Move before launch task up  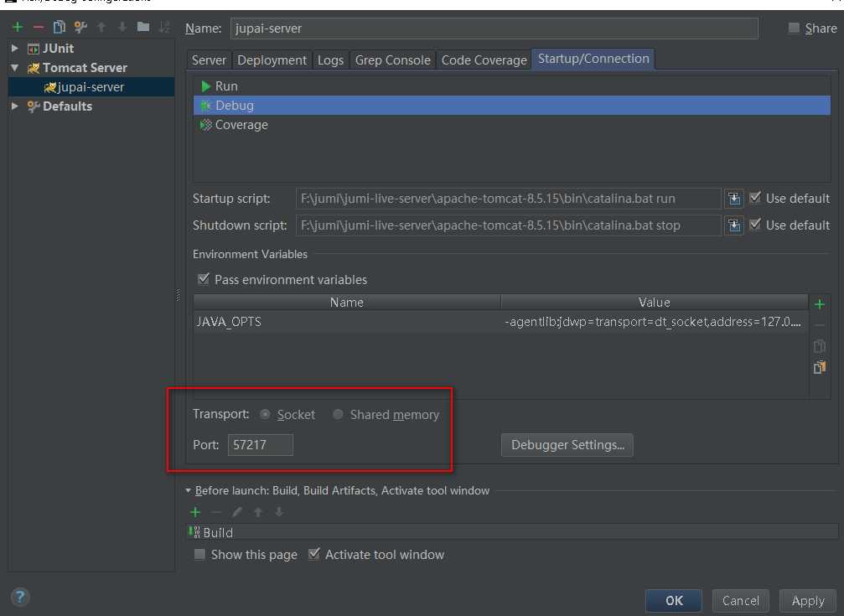click(258, 512)
